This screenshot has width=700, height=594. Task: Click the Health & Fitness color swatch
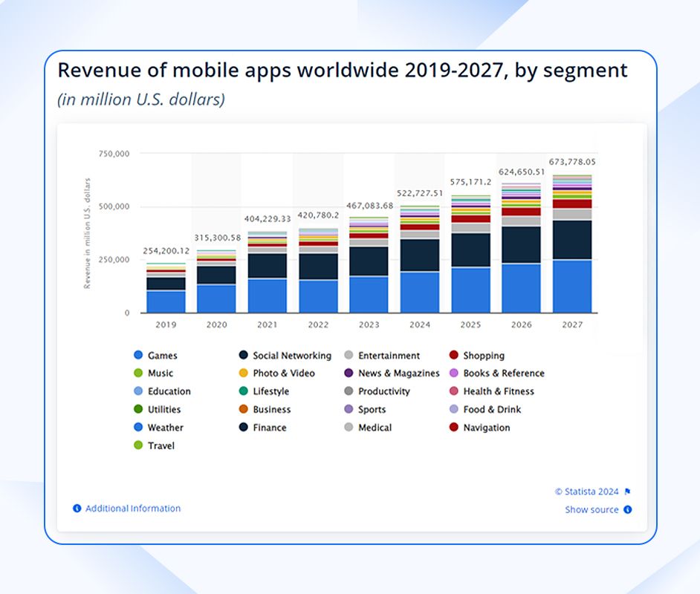tap(453, 391)
